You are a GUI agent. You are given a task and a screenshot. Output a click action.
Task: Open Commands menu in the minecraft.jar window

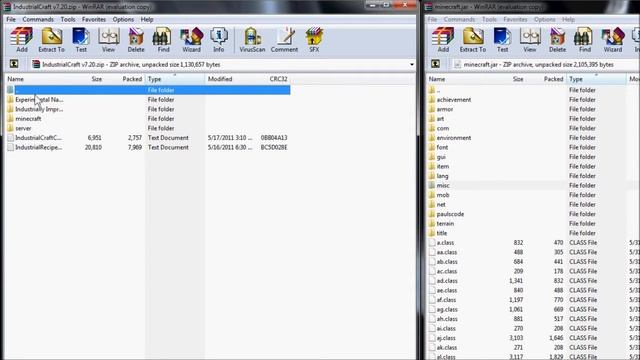tap(459, 19)
